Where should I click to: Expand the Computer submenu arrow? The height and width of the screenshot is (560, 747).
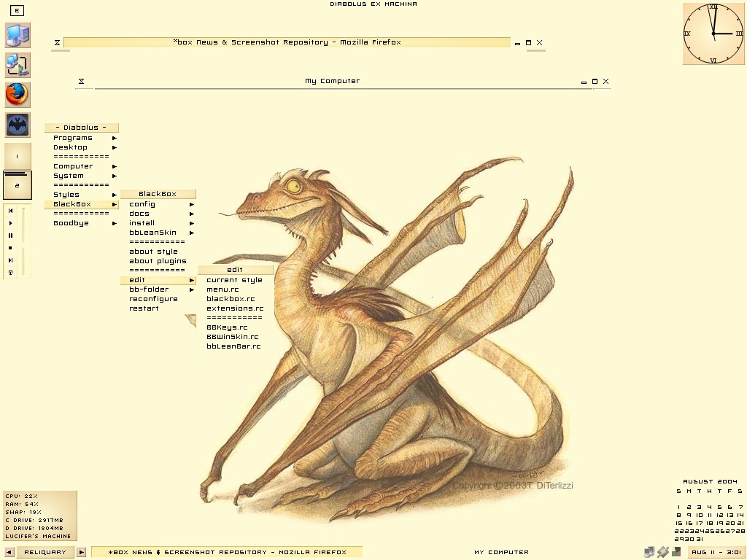[x=115, y=167]
